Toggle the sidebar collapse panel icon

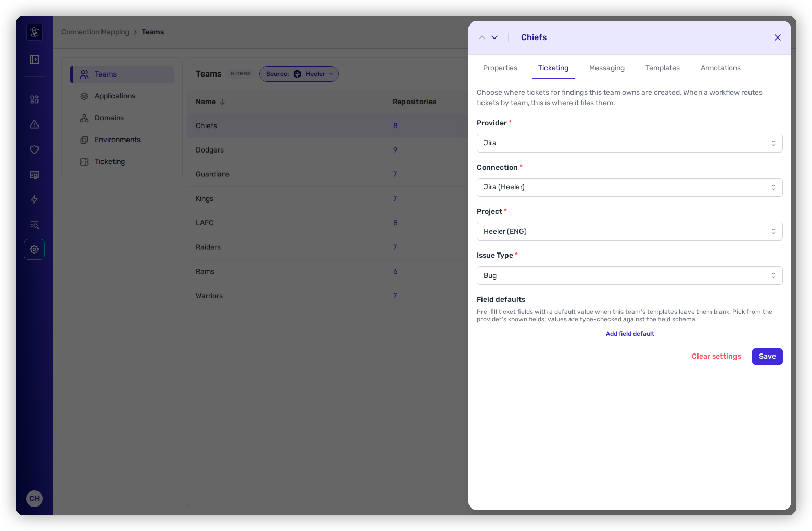pos(34,59)
